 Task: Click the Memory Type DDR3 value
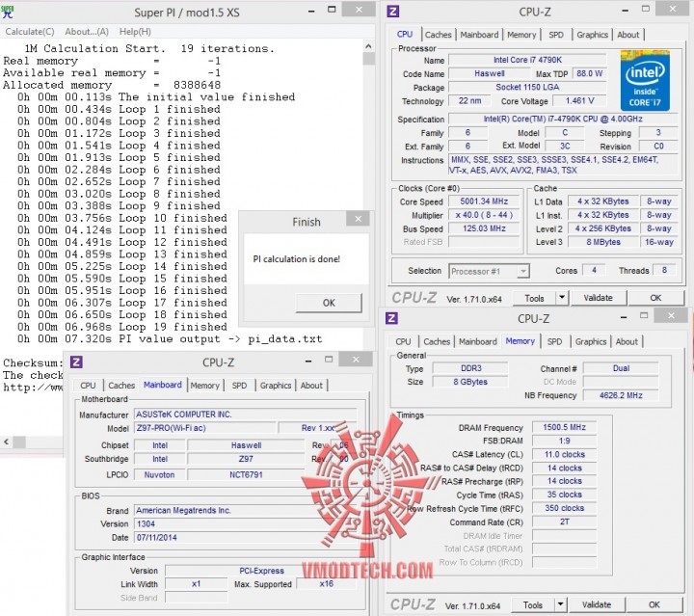471,368
